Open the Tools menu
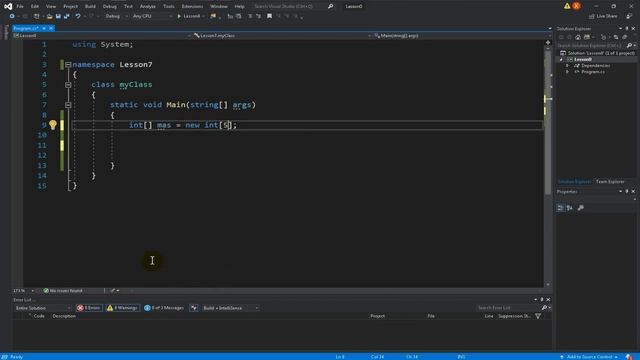This screenshot has height=360, width=640. pyautogui.click(x=169, y=6)
